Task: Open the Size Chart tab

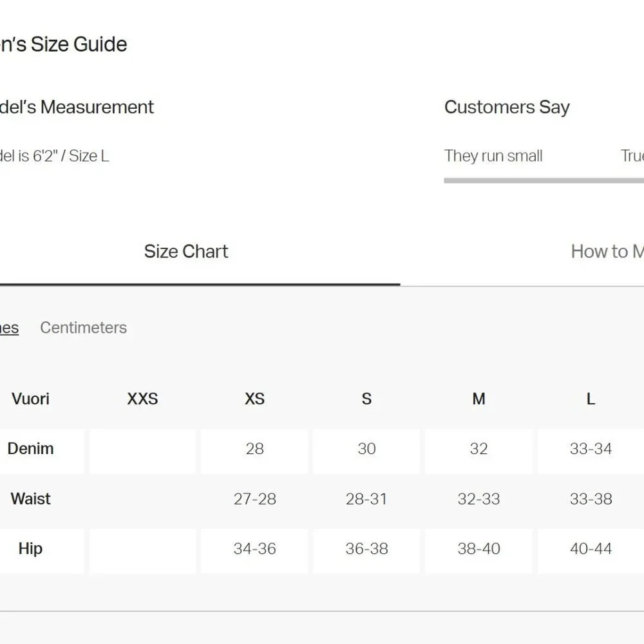Action: (186, 251)
